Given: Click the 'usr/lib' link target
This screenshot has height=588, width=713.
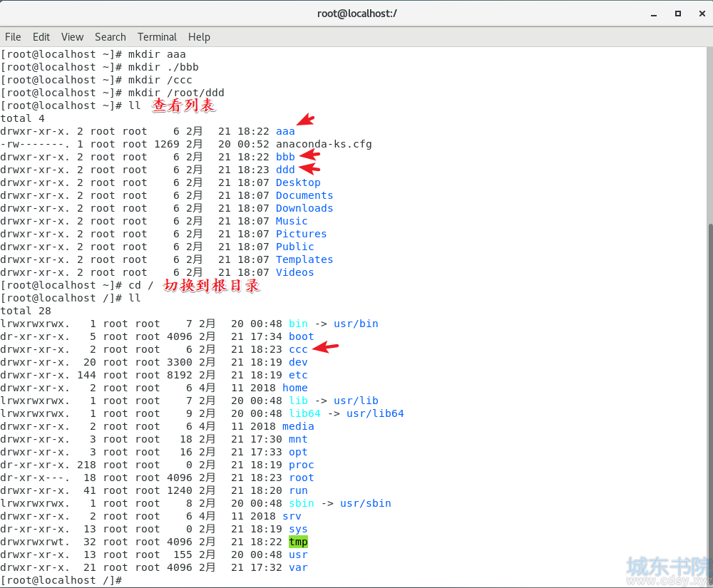Looking at the screenshot, I should pyautogui.click(x=356, y=401).
